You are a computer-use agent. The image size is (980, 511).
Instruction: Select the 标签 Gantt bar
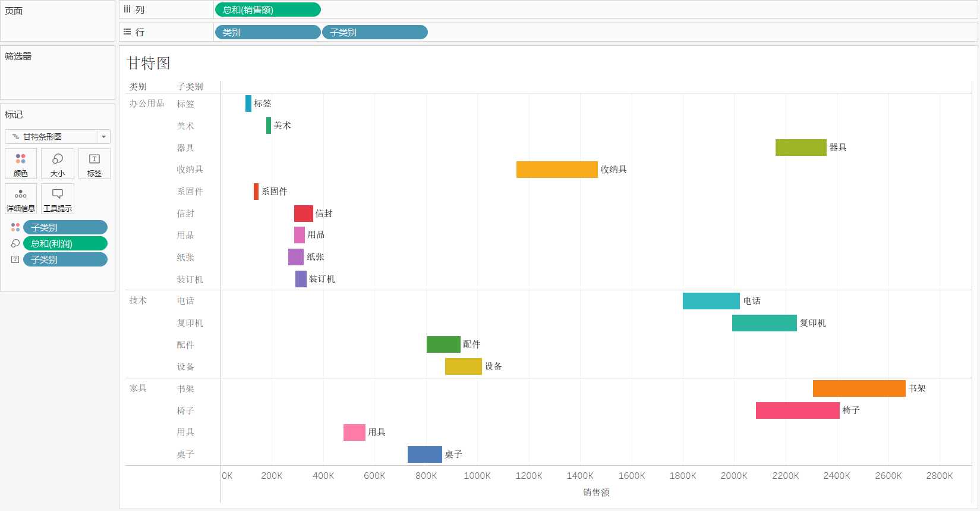(x=248, y=104)
